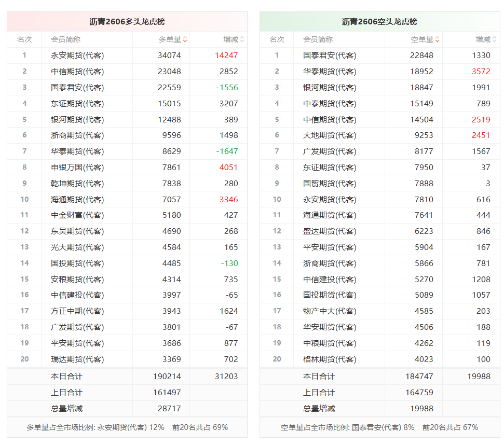Select 安粮期货(代客) row name

pos(77,280)
